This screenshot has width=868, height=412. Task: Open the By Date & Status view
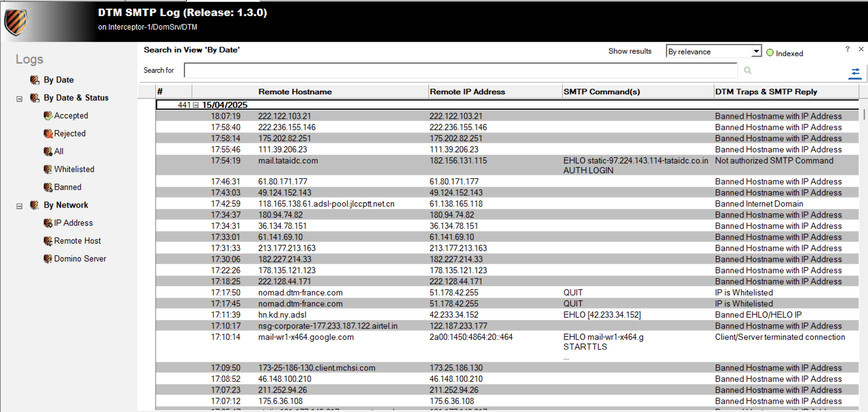click(76, 98)
